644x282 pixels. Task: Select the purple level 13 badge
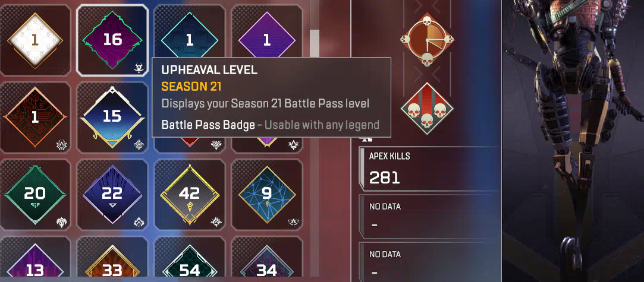tap(35, 259)
